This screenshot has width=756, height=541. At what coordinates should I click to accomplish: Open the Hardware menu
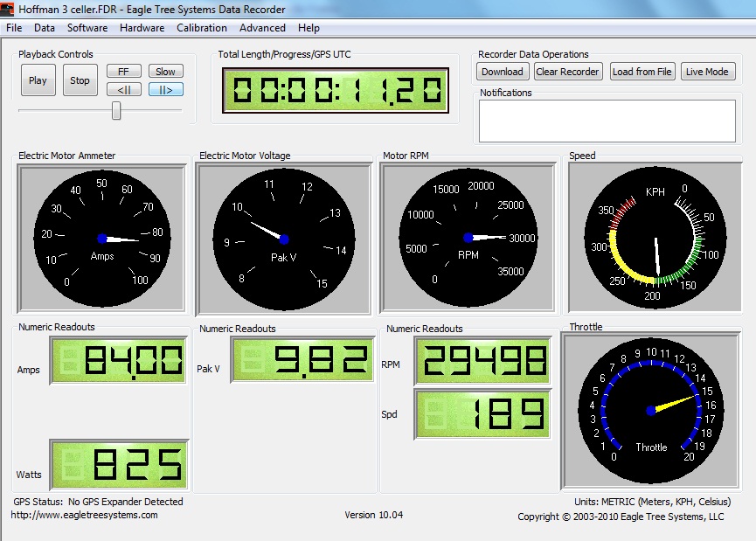pyautogui.click(x=142, y=28)
